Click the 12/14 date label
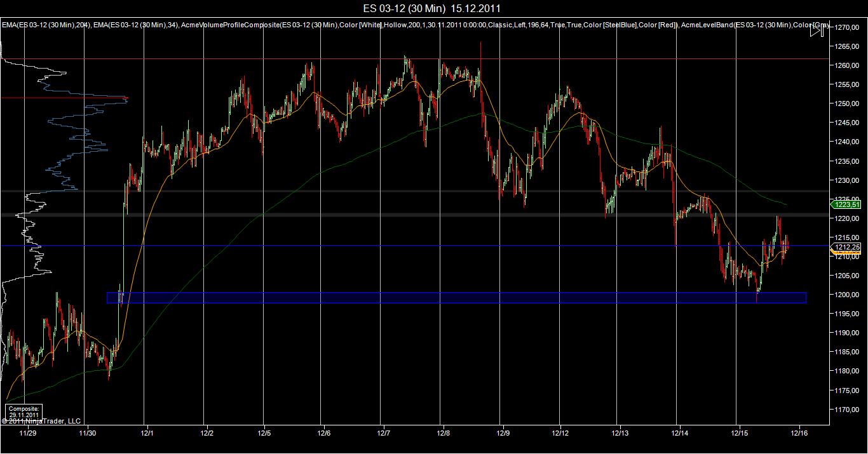Screen dimensions: 868x454 [x=680, y=433]
